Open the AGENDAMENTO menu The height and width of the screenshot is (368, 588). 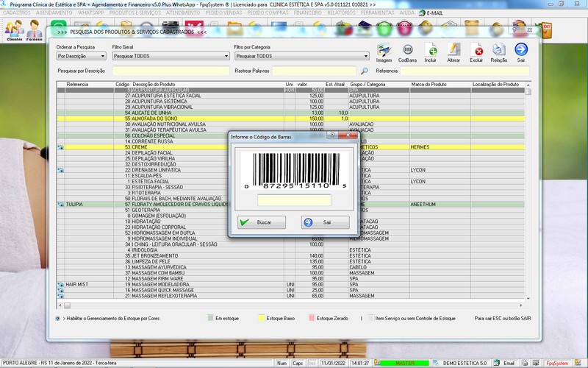tap(54, 13)
